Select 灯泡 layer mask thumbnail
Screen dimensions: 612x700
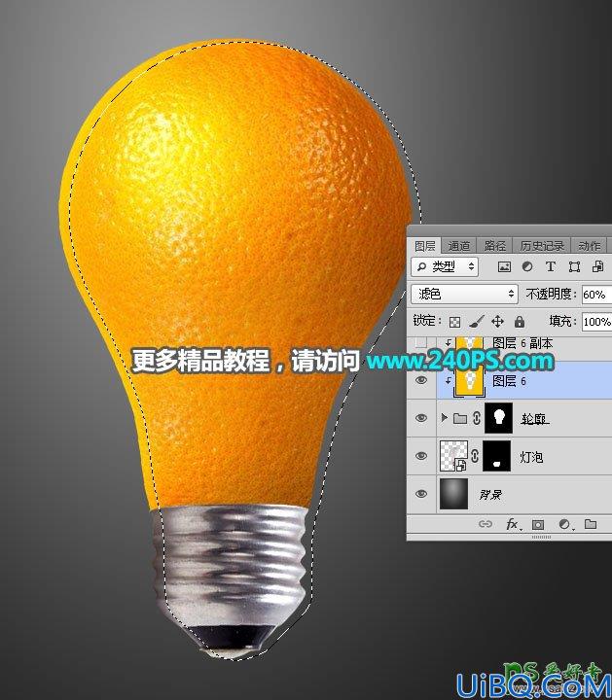[497, 456]
